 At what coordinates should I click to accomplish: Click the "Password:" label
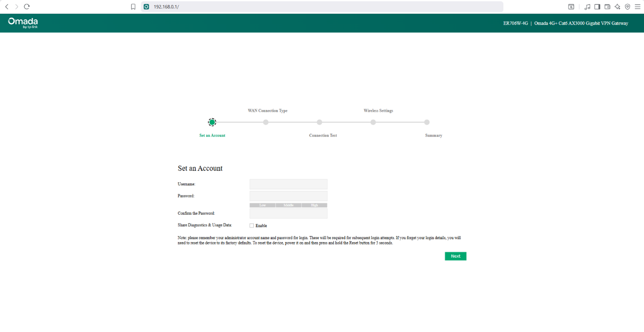click(x=186, y=196)
